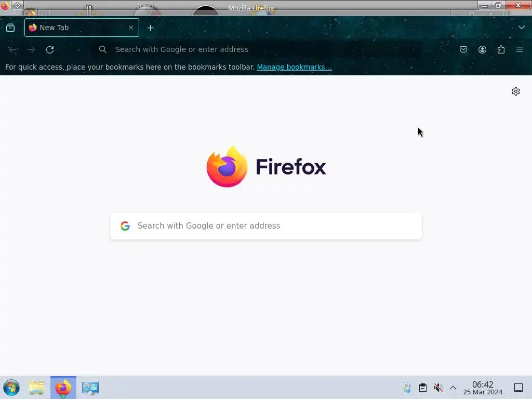Open the system settings taskbar app
Image resolution: width=532 pixels, height=399 pixels.
coord(90,388)
